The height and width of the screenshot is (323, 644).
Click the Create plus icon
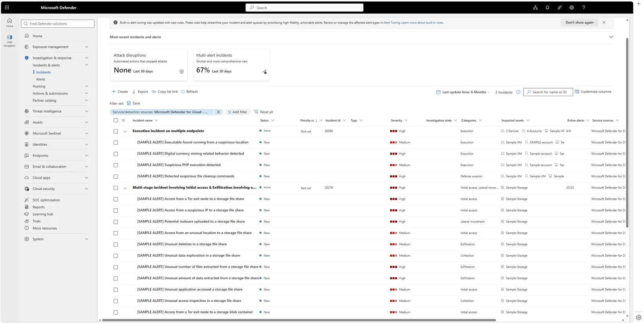coord(114,92)
